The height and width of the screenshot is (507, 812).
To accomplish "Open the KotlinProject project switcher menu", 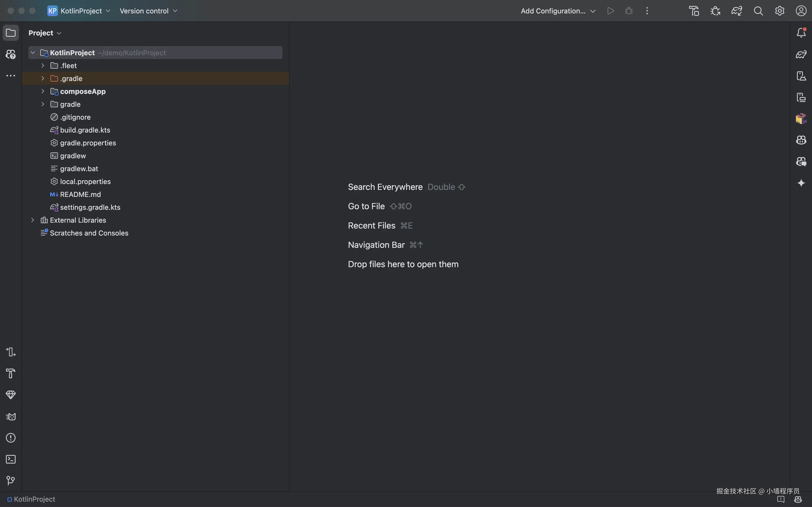I will pyautogui.click(x=79, y=11).
